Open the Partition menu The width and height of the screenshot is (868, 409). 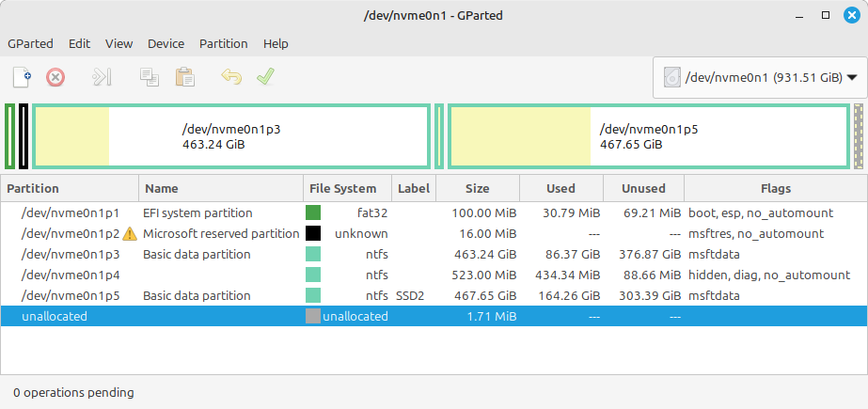[223, 43]
